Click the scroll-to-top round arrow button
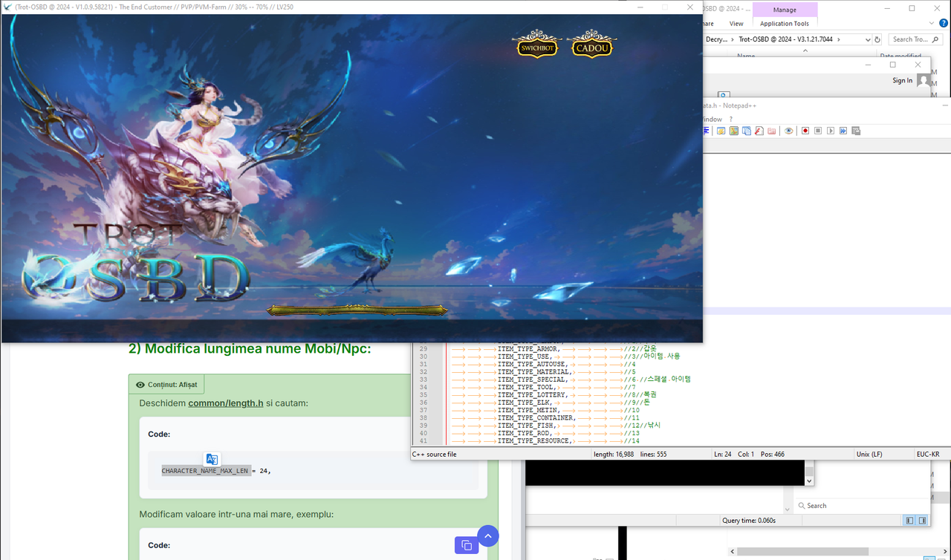951x560 pixels. tap(487, 535)
